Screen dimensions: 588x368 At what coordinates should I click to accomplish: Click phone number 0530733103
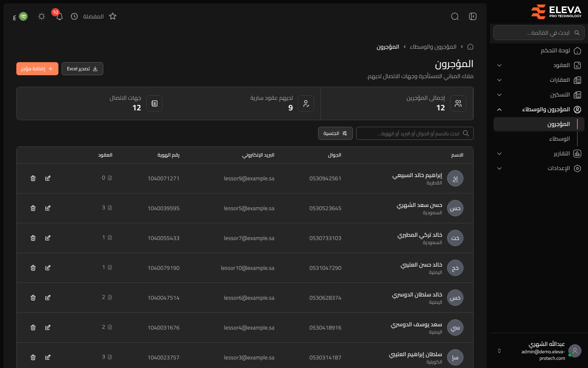pyautogui.click(x=325, y=238)
